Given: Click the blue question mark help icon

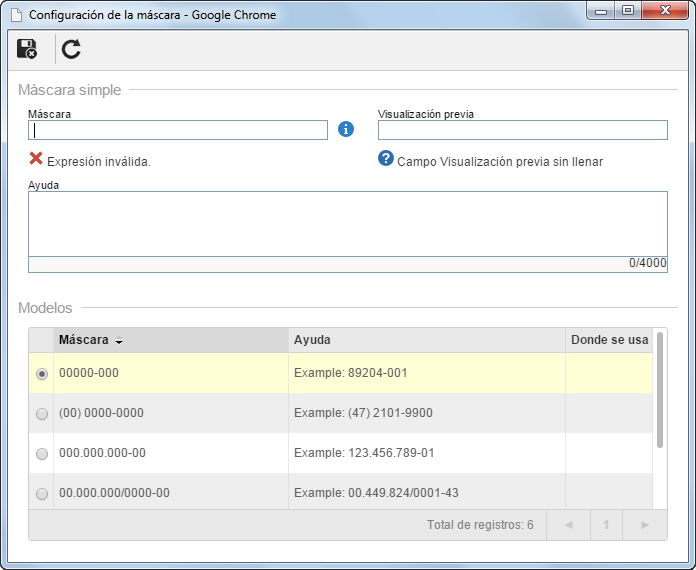Looking at the screenshot, I should coord(386,158).
